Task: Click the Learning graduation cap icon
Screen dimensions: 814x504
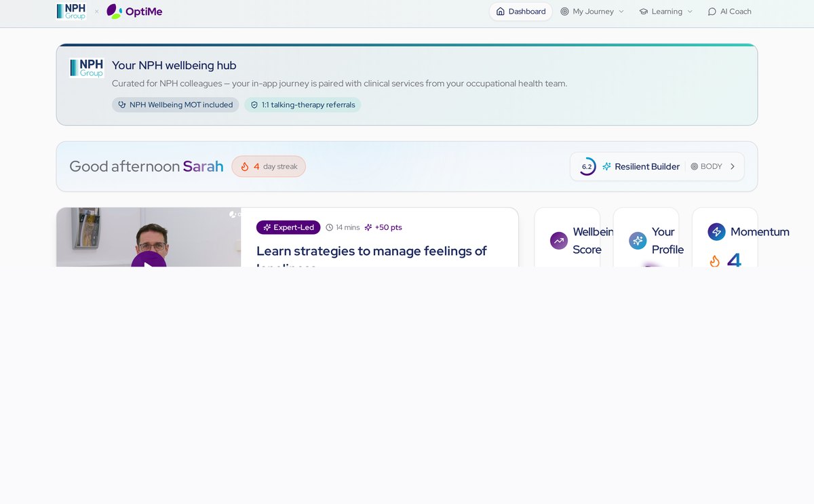Action: 644,12
